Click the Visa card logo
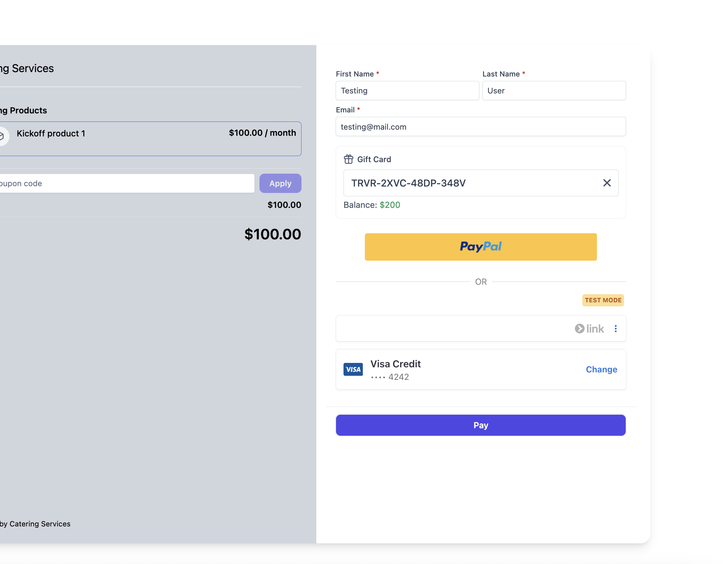Viewport: 728px width, 564px height. [353, 369]
